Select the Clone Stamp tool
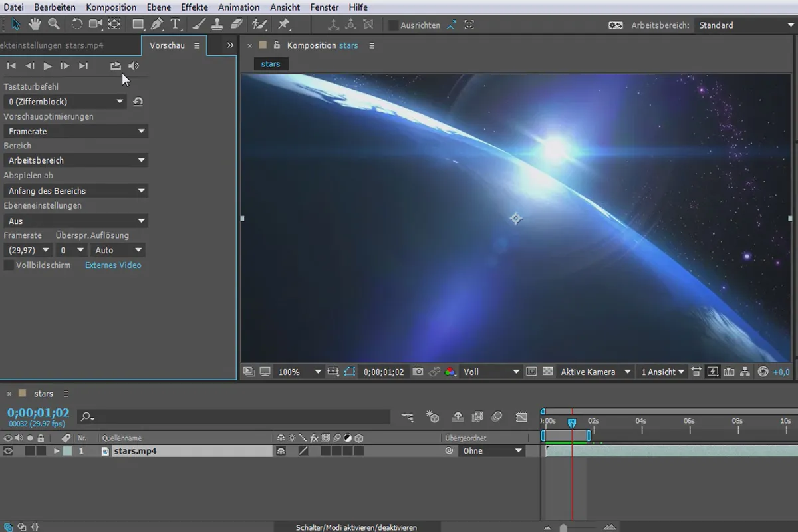This screenshot has width=798, height=532. click(x=217, y=25)
